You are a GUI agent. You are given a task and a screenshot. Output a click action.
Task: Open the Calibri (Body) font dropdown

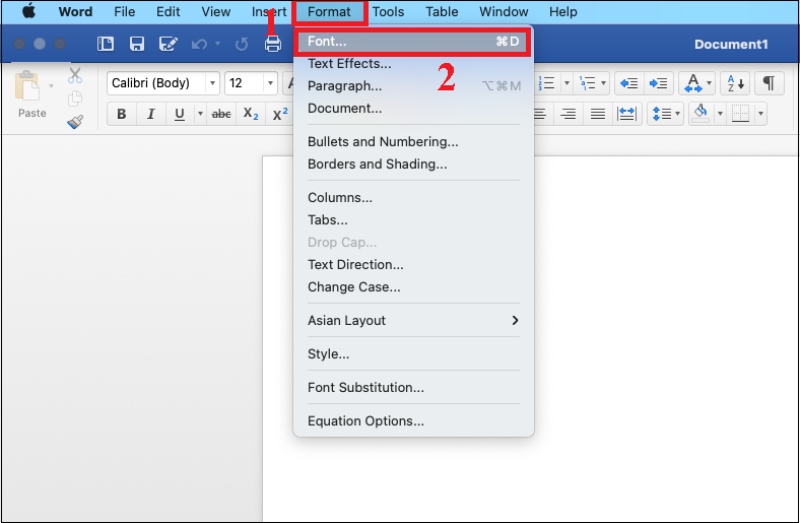212,83
